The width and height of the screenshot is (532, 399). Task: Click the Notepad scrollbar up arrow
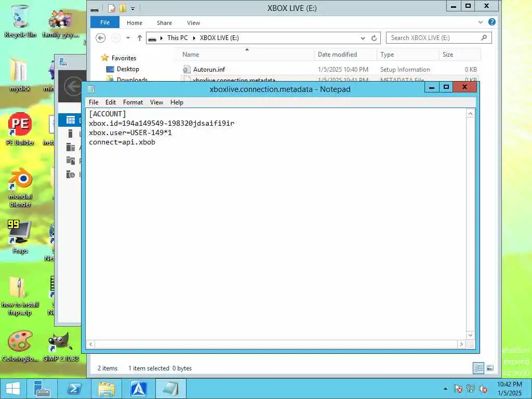[x=470, y=114]
